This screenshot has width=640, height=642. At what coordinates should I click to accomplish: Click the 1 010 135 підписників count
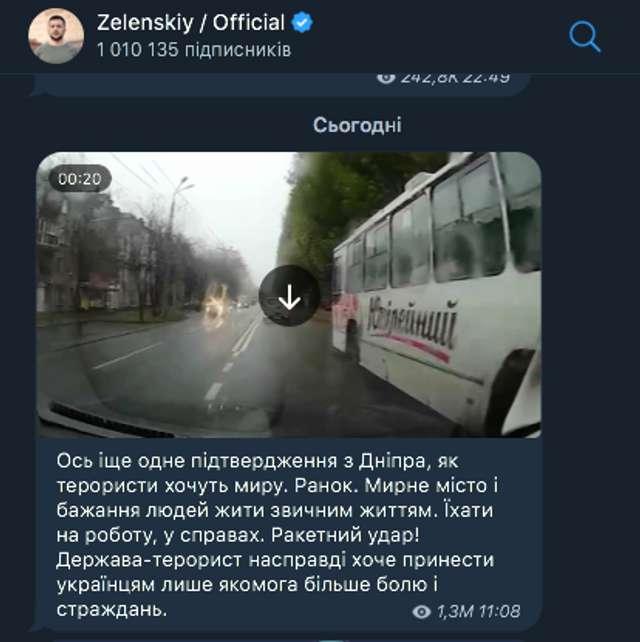point(194,50)
